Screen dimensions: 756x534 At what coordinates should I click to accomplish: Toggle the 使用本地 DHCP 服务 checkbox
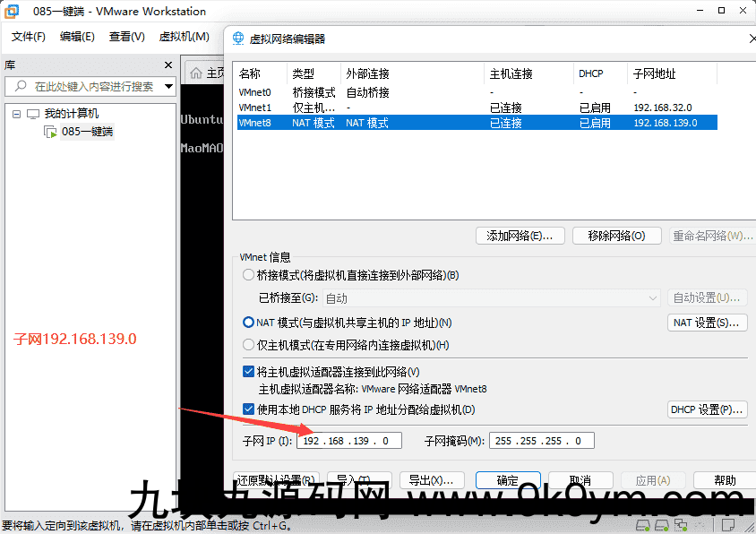[x=249, y=409]
